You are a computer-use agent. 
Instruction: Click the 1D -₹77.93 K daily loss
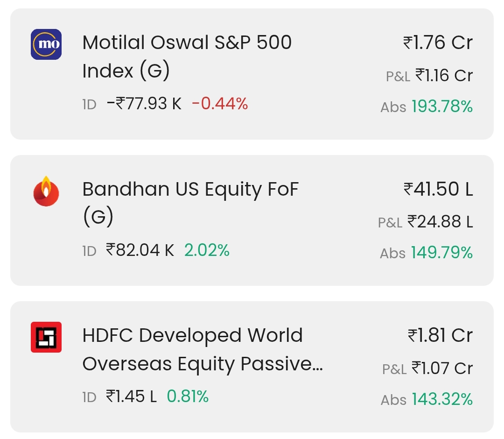[132, 104]
